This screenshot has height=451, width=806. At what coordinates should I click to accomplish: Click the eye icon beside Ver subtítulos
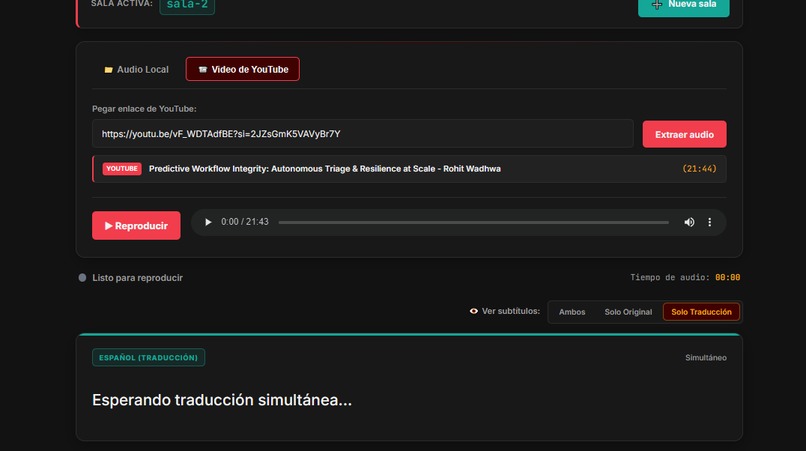click(473, 311)
